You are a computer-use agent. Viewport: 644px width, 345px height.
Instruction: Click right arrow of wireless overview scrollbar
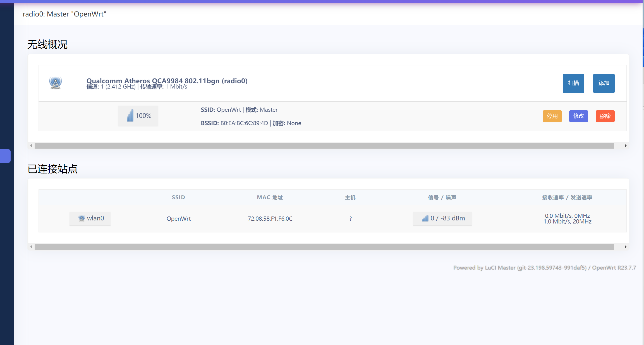[x=626, y=146]
